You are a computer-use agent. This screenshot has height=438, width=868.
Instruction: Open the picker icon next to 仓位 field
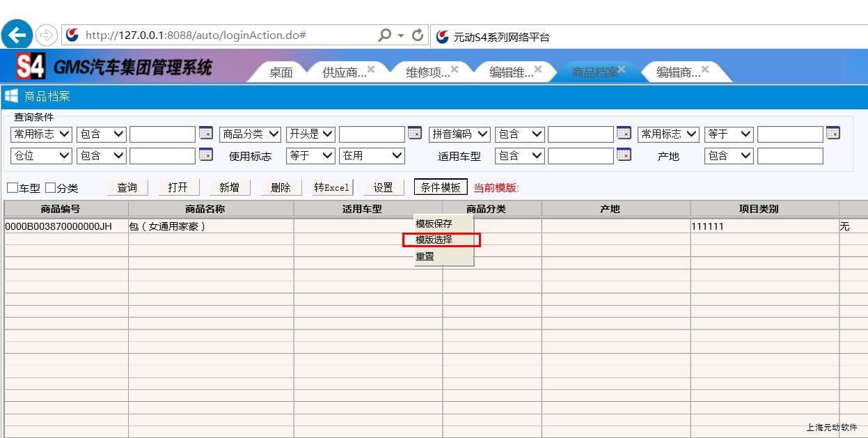[206, 155]
